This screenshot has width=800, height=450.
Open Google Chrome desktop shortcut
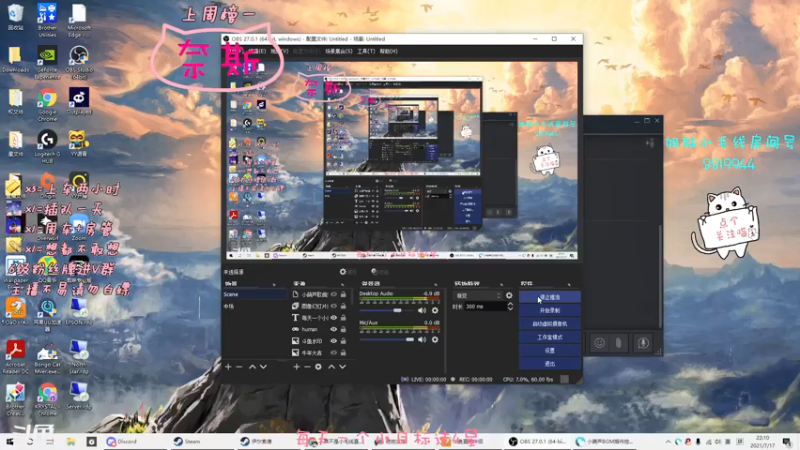pos(47,104)
